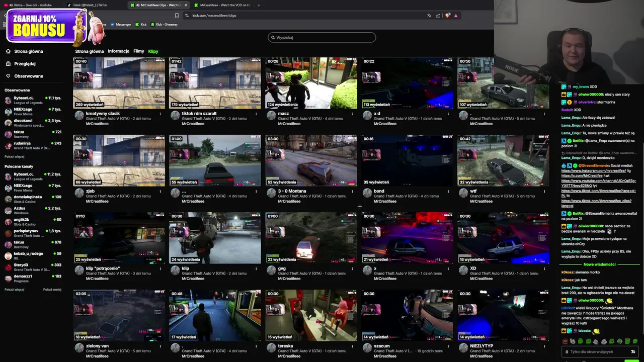
Task: Expand followed channels with Pokaż więcej under Obserwowane
Action: click(14, 156)
